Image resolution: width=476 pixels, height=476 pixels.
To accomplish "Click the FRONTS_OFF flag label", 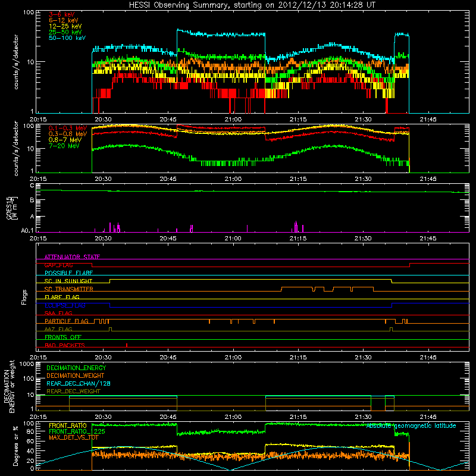I will 63,337.
